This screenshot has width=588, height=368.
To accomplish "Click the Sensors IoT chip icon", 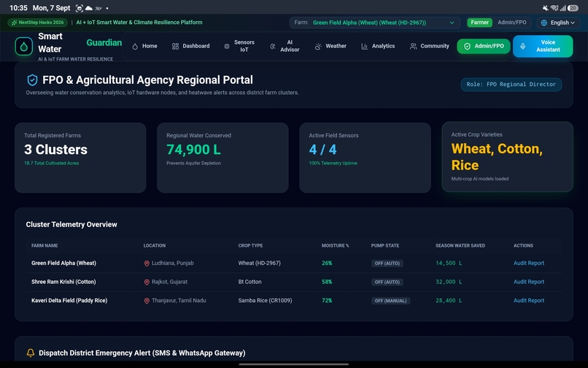I will [227, 46].
